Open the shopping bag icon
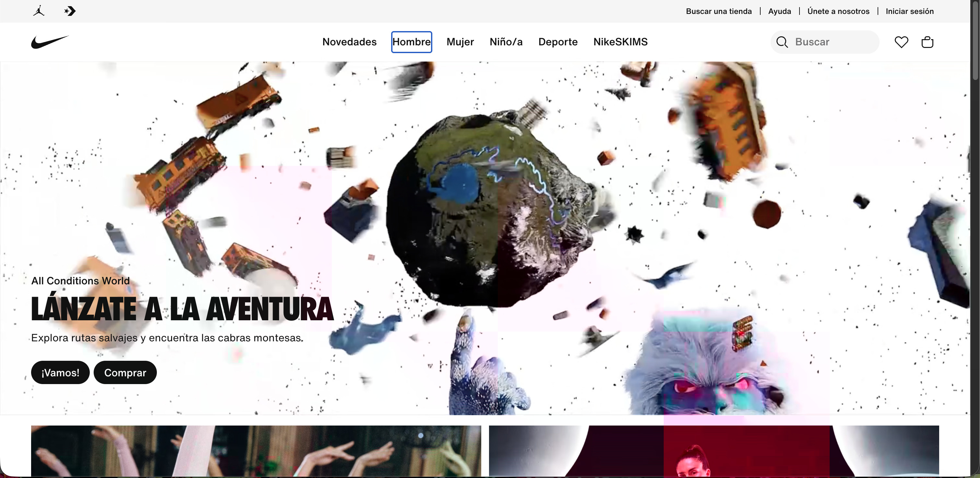The width and height of the screenshot is (980, 478). point(927,42)
